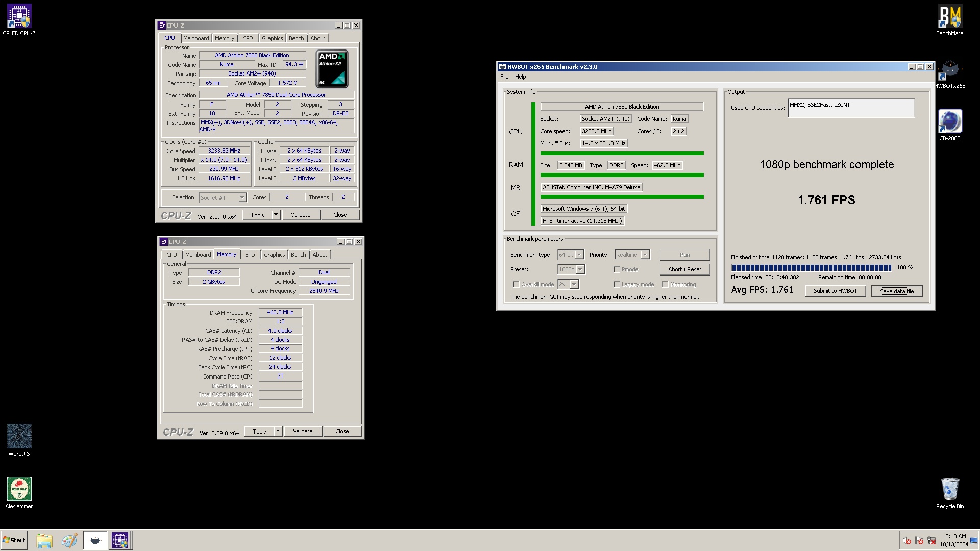Click Windows Start button
The width and height of the screenshot is (980, 551).
(14, 540)
